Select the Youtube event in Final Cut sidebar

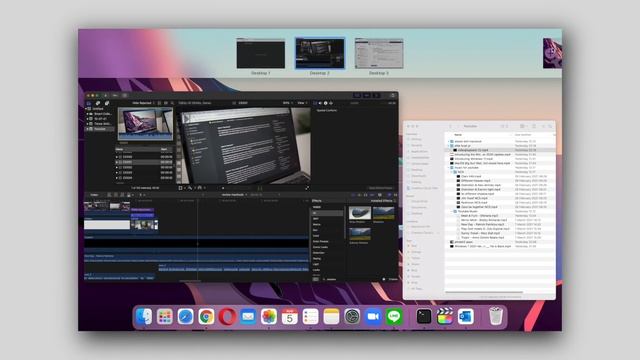point(100,129)
